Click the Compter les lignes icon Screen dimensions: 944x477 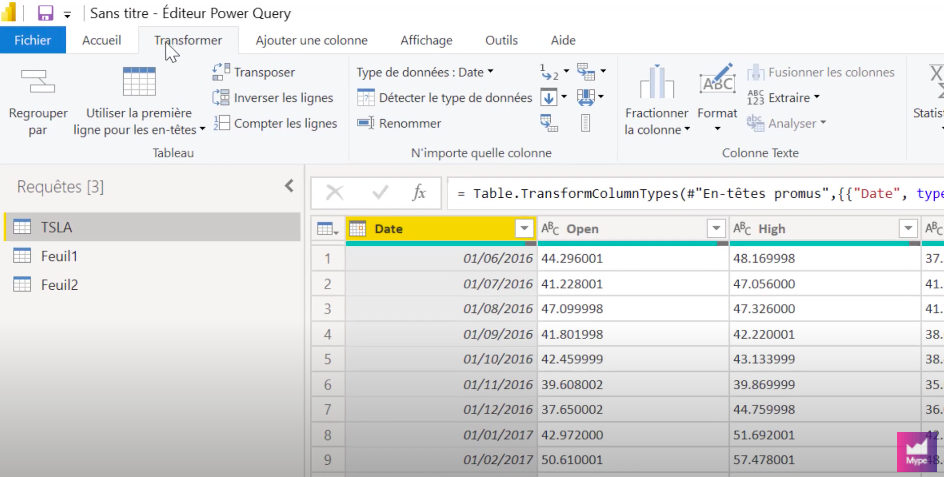pos(221,123)
